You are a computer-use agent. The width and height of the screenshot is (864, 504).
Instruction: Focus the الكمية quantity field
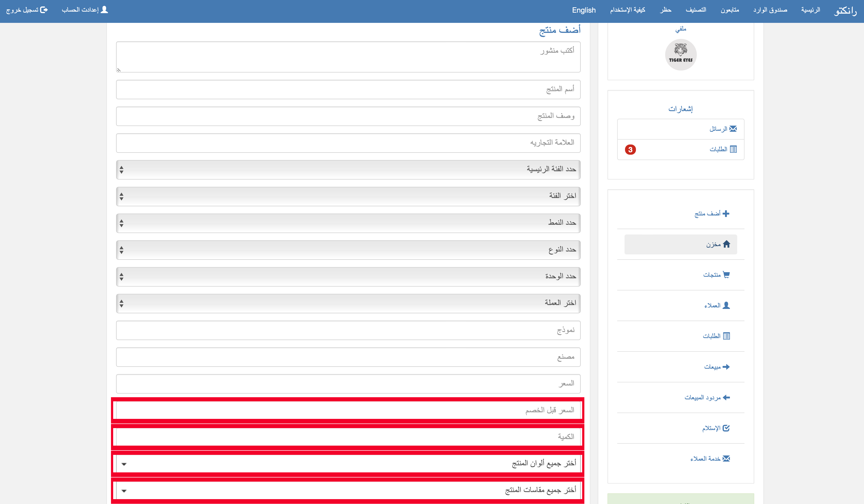[x=348, y=437]
